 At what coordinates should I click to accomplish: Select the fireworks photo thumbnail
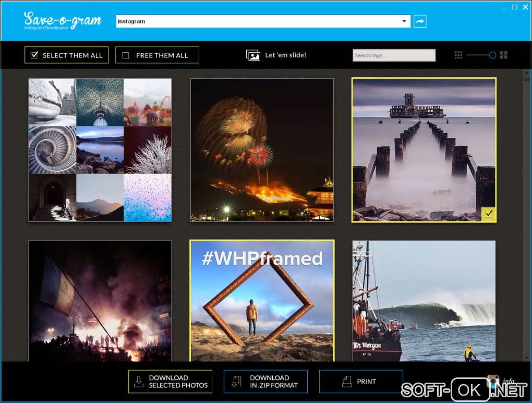[262, 150]
